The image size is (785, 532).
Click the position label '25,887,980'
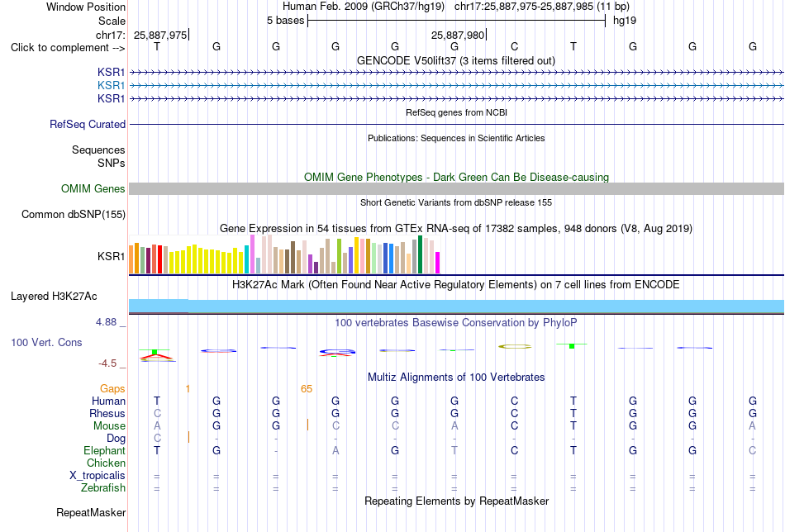458,35
